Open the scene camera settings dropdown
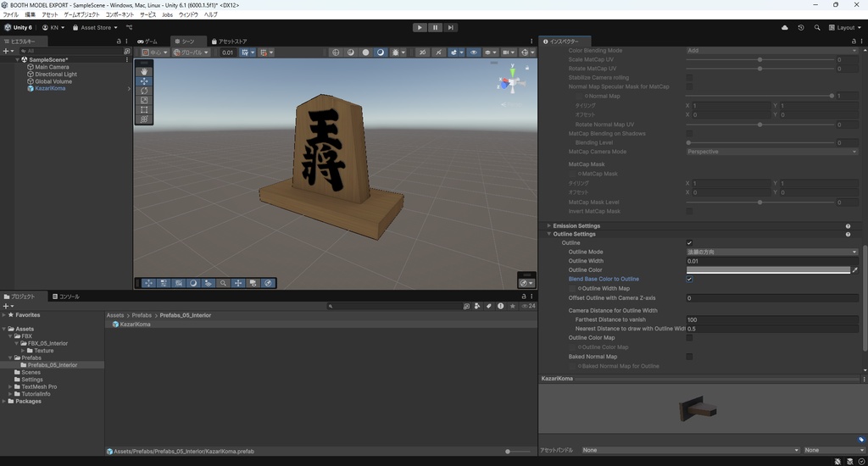Image resolution: width=868 pixels, height=466 pixels. (x=508, y=52)
